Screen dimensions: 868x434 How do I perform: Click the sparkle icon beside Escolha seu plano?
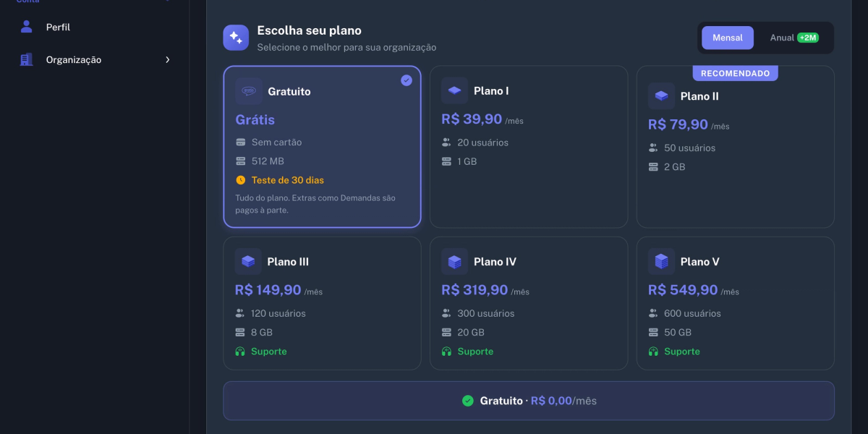tap(236, 38)
